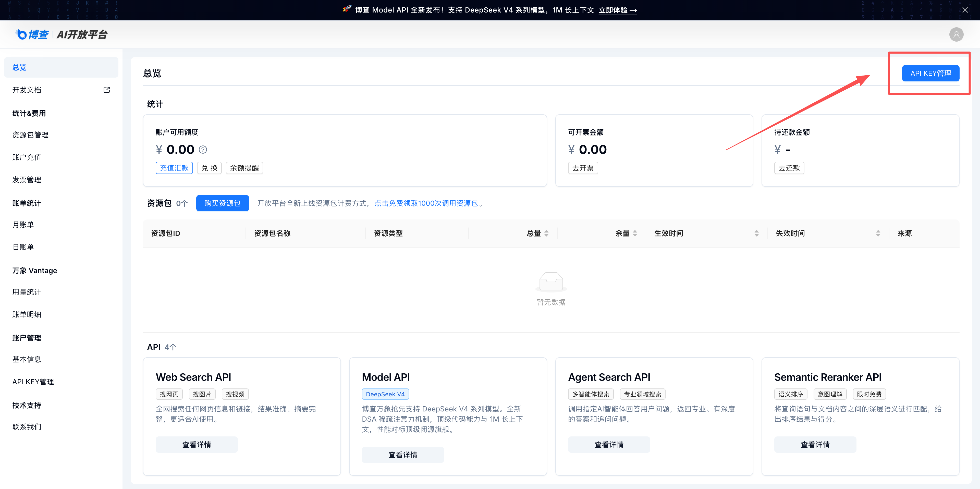View details of Model API

403,455
